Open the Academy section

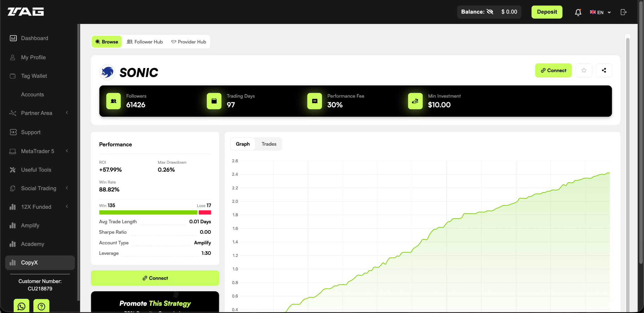pyautogui.click(x=32, y=244)
